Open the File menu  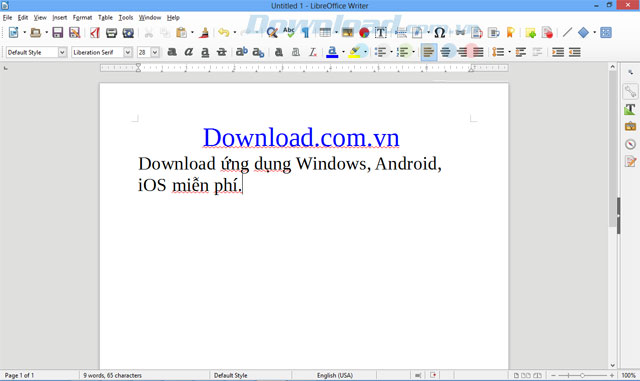[7, 18]
